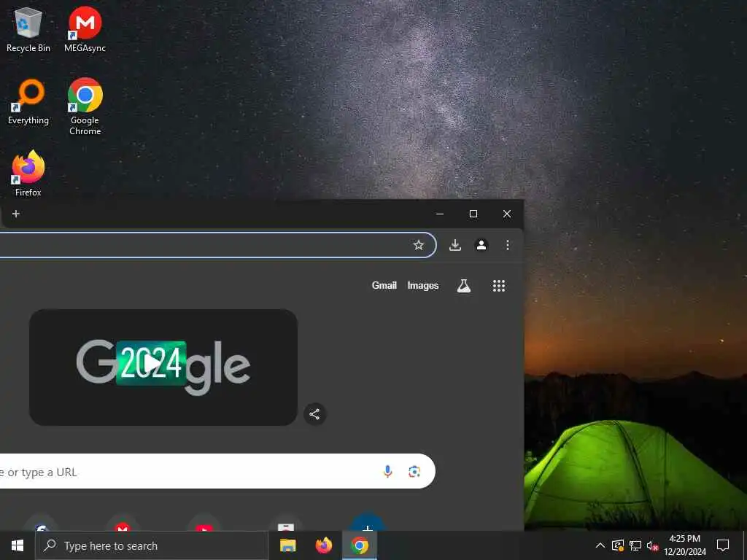Viewport: 747px width, 560px height.
Task: Open the network status tray icon
Action: [x=635, y=545]
